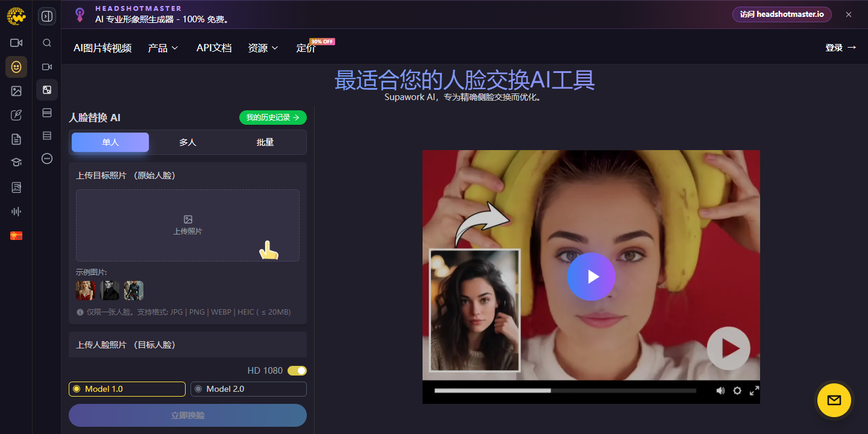868x434 pixels.
Task: Click the 访问 headshotmaster.io button
Action: tap(782, 14)
